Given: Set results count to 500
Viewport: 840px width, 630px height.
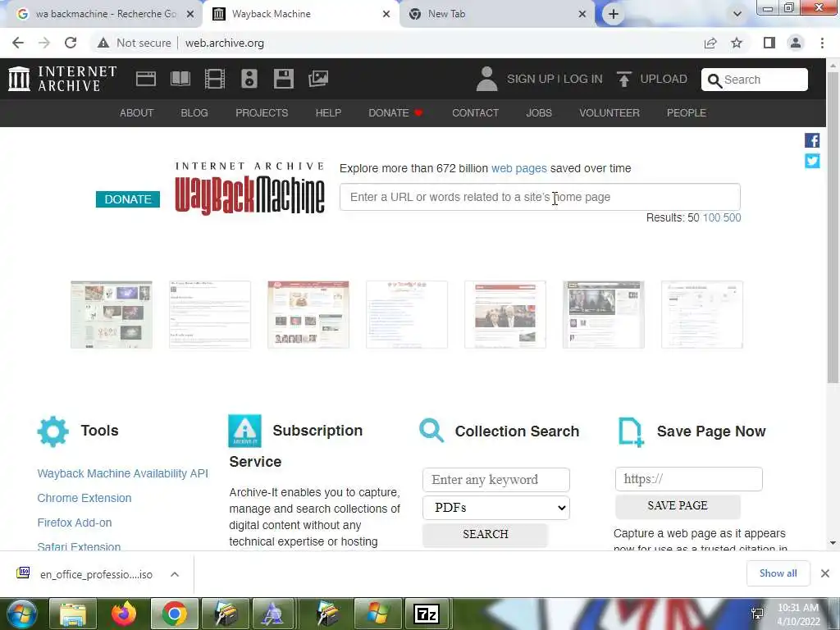Looking at the screenshot, I should (732, 217).
